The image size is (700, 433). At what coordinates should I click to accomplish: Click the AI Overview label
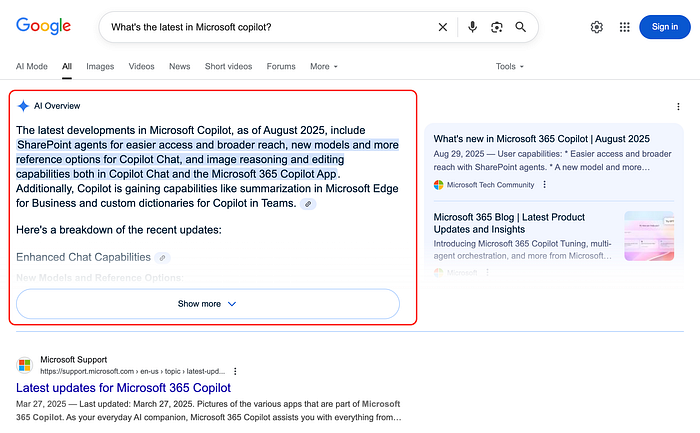coord(57,106)
